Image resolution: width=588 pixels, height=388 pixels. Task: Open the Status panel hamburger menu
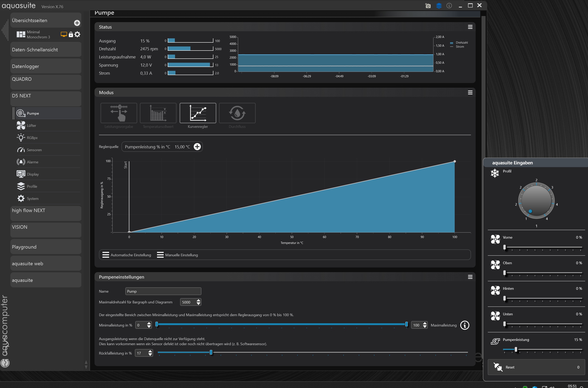pyautogui.click(x=470, y=27)
